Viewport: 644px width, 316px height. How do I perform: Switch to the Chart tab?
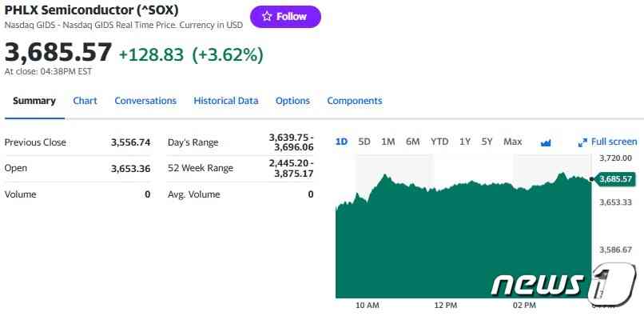point(85,101)
